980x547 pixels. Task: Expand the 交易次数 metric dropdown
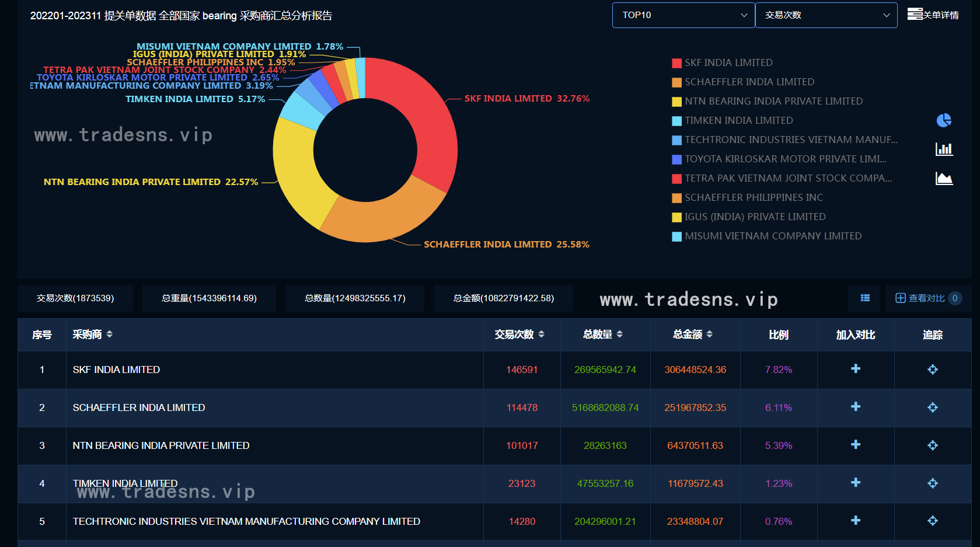point(826,15)
